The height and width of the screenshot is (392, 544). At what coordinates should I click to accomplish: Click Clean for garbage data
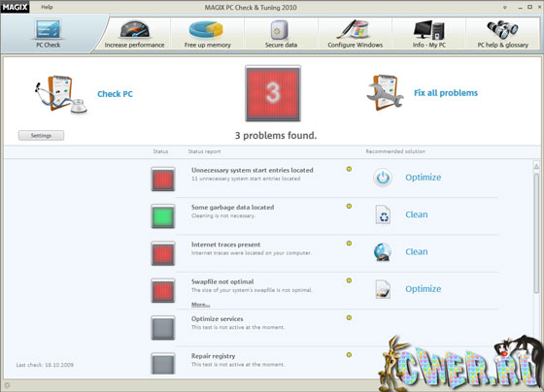(x=417, y=214)
